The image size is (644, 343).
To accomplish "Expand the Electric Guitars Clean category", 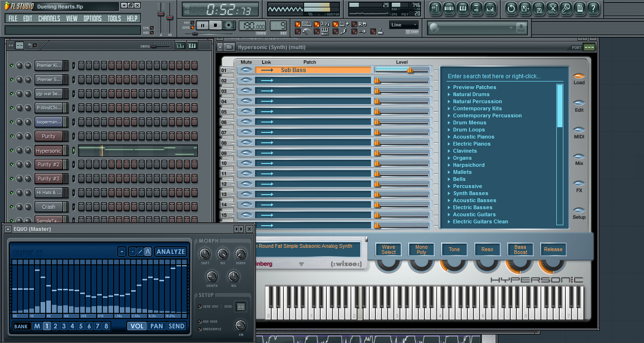I will 449,221.
